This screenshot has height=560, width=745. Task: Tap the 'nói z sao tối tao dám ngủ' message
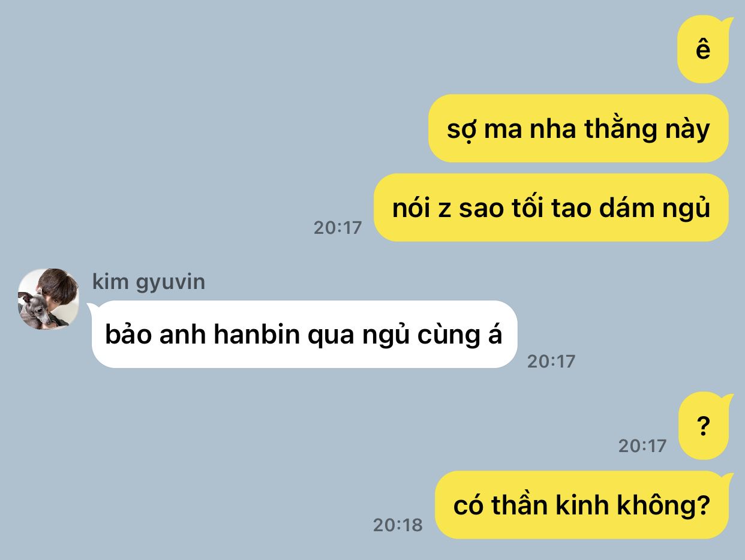(551, 207)
